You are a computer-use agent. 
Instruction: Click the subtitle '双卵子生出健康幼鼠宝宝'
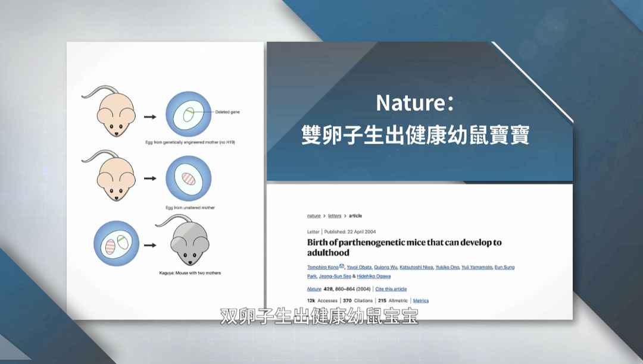click(319, 316)
